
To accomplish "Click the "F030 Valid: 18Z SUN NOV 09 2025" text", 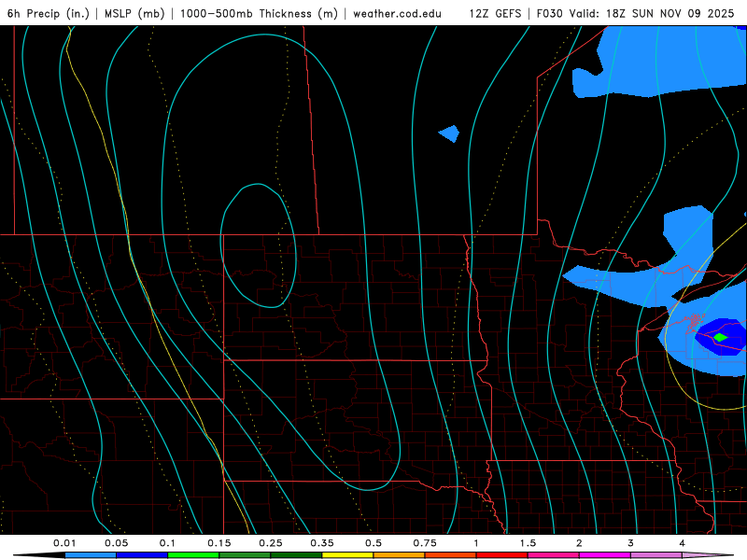I will (x=635, y=13).
